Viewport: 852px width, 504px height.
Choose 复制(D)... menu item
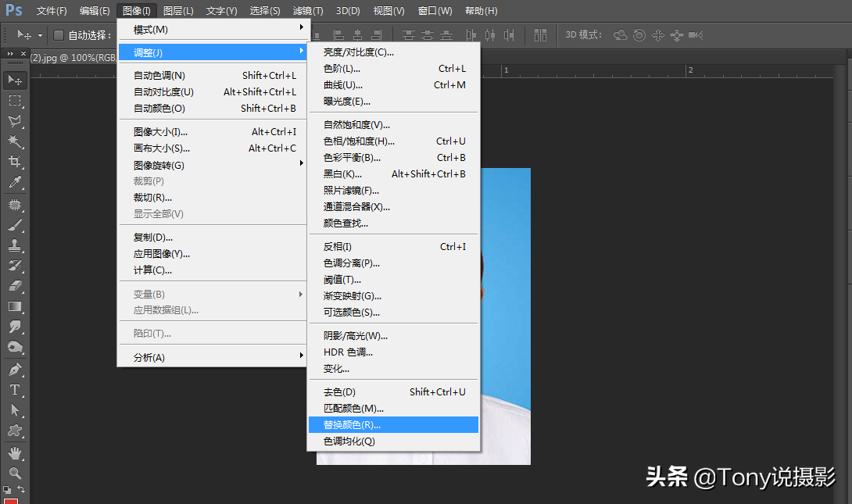[x=213, y=238]
